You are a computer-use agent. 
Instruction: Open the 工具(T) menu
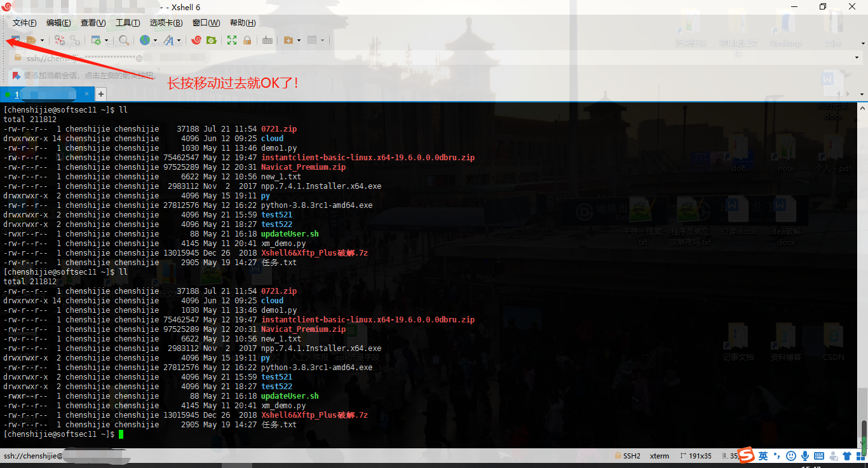click(x=128, y=23)
